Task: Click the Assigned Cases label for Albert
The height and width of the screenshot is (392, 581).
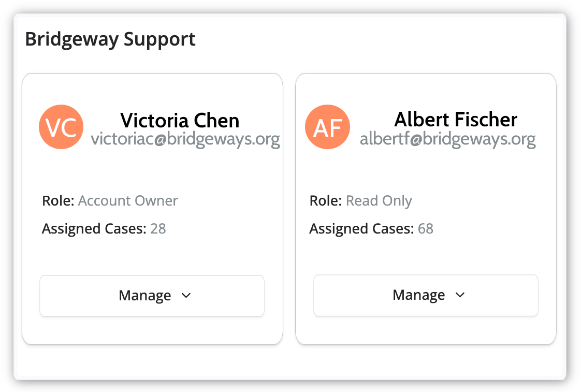Action: [x=361, y=229]
